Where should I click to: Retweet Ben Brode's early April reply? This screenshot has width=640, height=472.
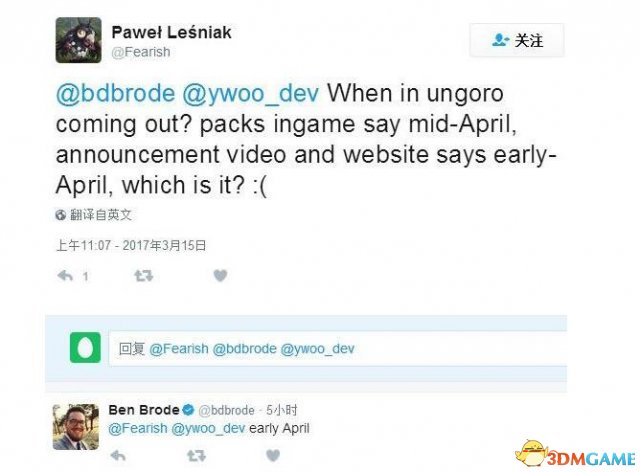point(196,455)
